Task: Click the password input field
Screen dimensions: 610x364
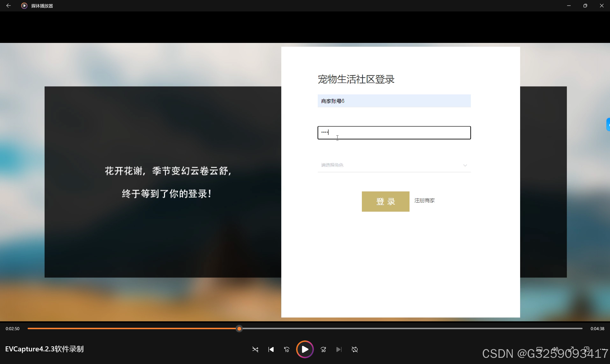Action: [x=394, y=133]
